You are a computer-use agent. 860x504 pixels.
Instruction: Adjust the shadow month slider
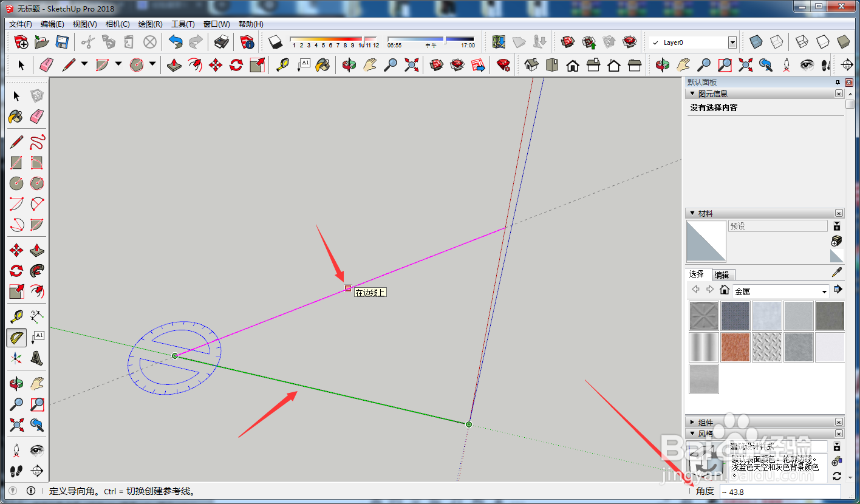point(335,41)
